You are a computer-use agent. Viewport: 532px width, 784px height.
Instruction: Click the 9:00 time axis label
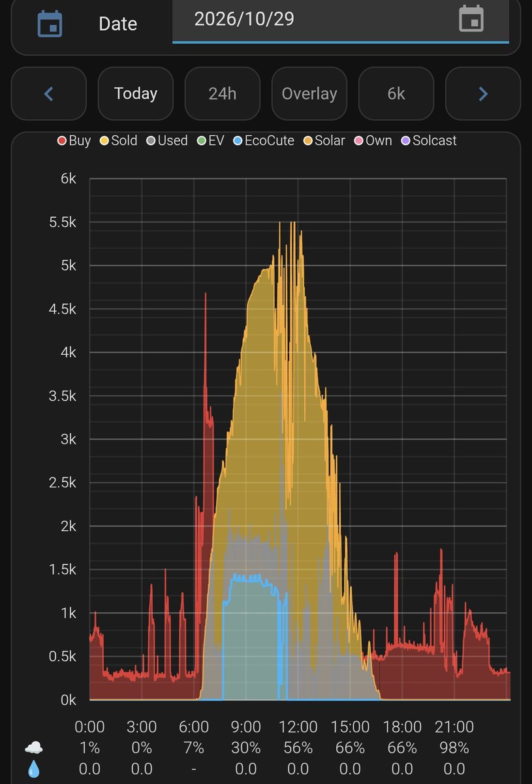coord(246,727)
